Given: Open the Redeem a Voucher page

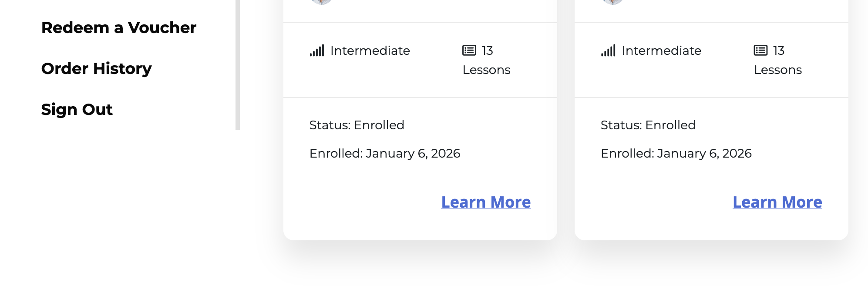Looking at the screenshot, I should click(x=118, y=28).
